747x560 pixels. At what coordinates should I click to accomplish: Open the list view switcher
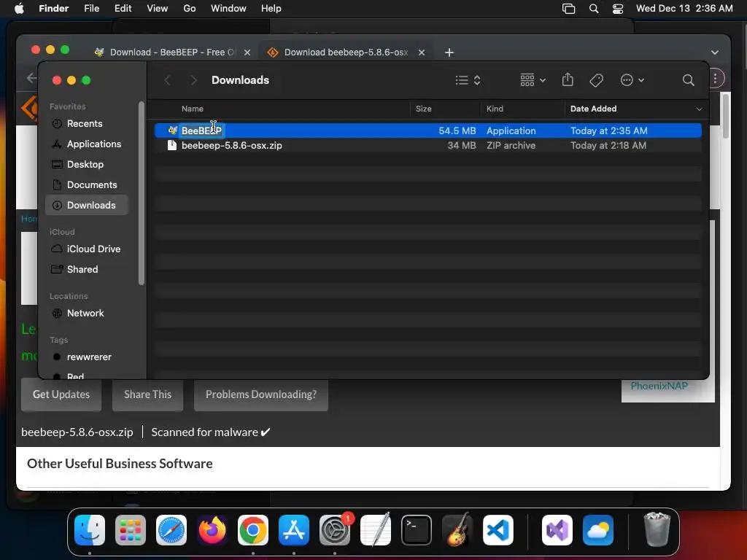468,80
